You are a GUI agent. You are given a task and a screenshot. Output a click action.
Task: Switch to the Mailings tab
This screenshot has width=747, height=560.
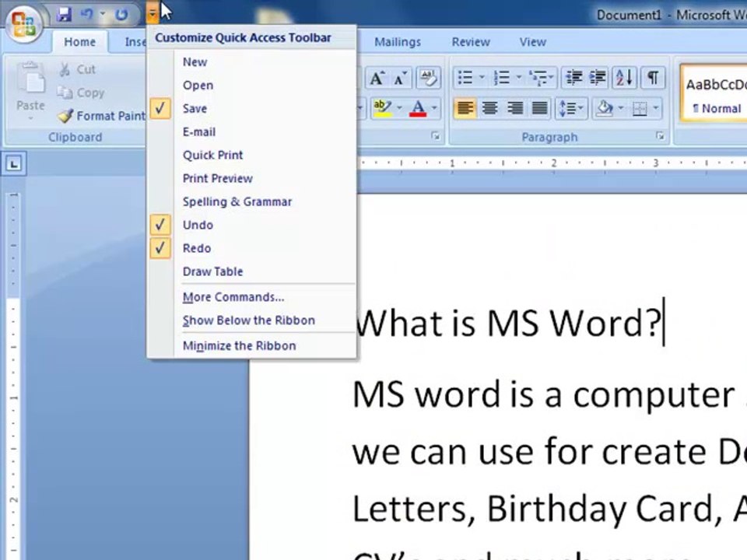[398, 42]
